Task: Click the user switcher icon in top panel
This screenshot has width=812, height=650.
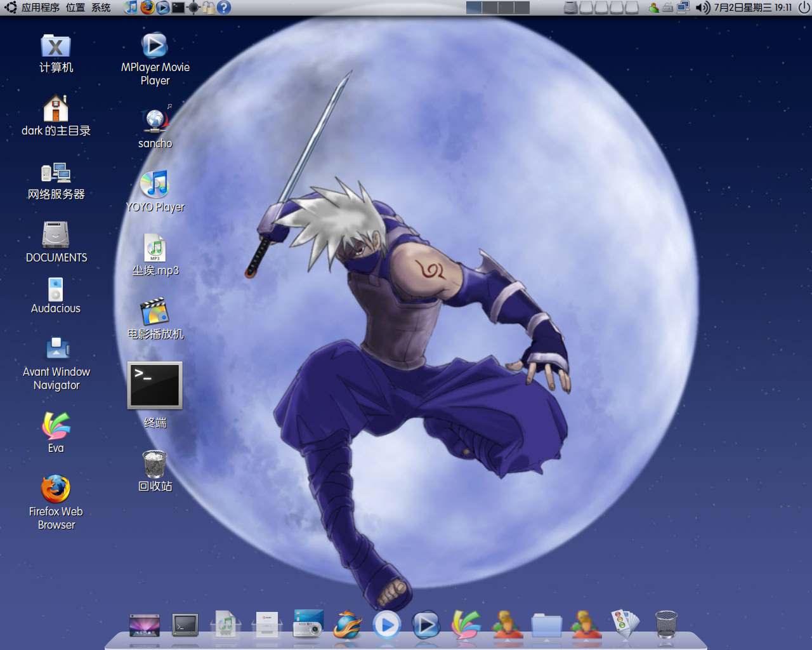Action: click(653, 8)
